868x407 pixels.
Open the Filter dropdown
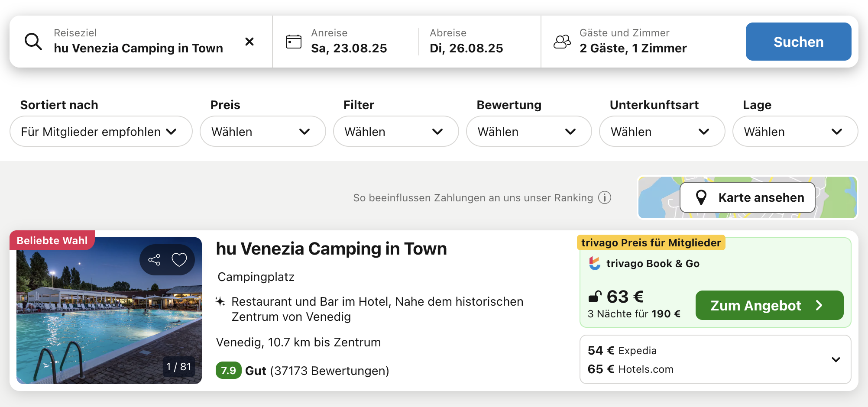click(x=396, y=131)
